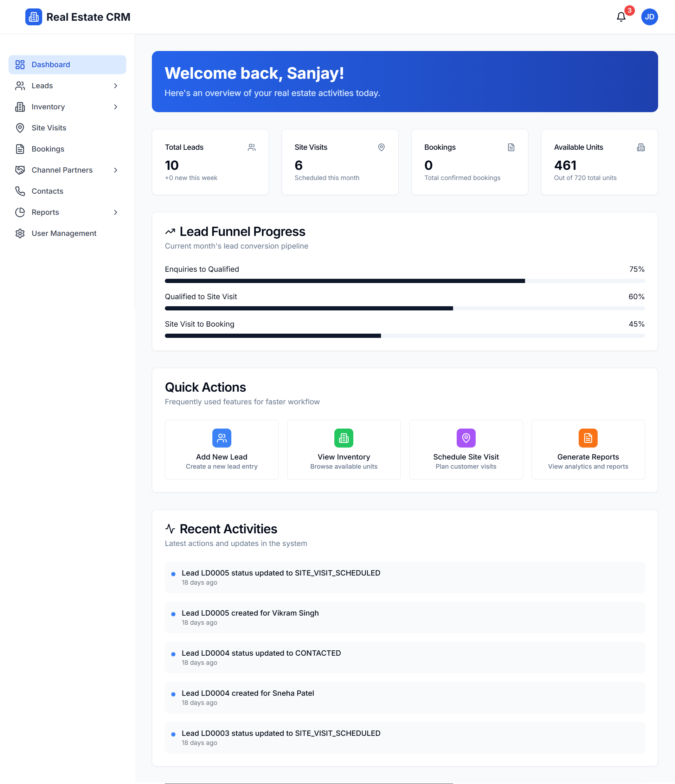Click the Total Leads stat card
The width and height of the screenshot is (675, 784).
210,162
